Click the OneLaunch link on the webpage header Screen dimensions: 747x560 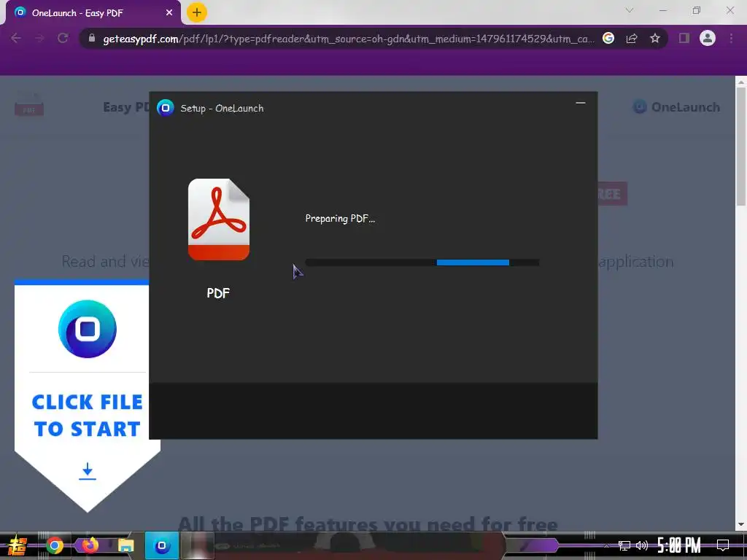pyautogui.click(x=676, y=107)
